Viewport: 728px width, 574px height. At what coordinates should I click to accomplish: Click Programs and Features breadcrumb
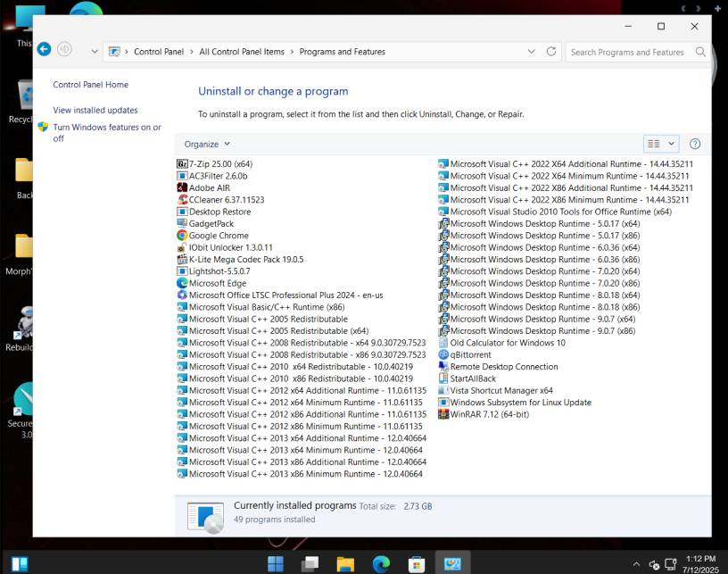[343, 52]
